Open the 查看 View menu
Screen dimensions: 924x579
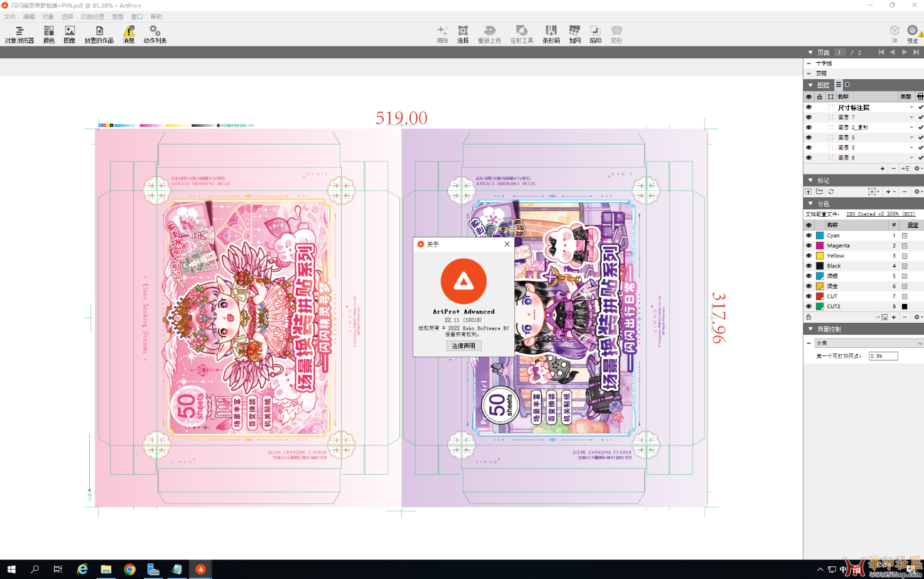coord(117,17)
